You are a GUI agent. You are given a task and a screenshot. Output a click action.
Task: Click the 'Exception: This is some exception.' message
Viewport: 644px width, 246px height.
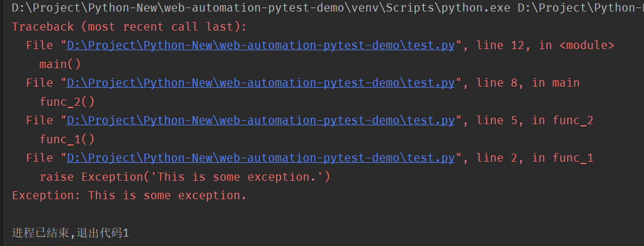click(129, 196)
